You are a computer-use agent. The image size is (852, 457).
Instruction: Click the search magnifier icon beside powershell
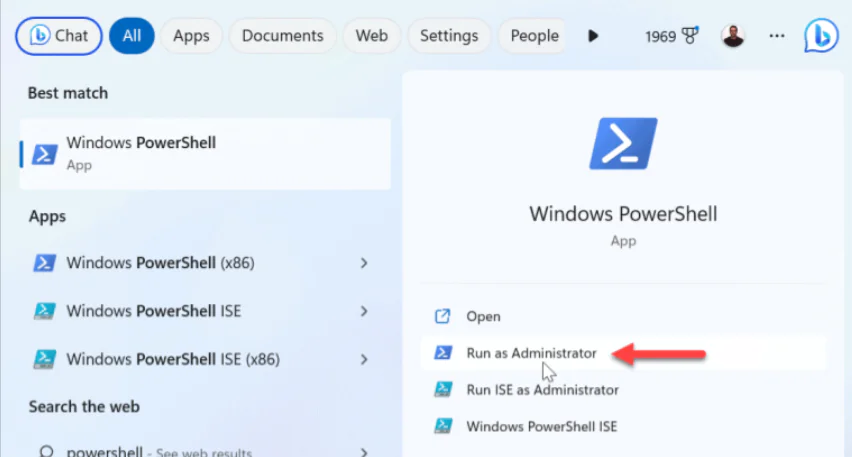click(47, 451)
